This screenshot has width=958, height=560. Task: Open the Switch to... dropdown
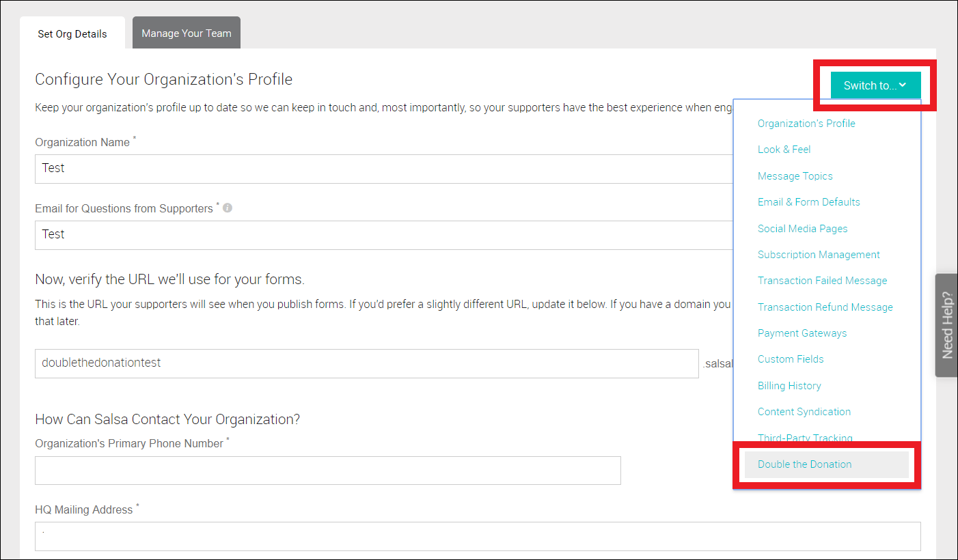pyautogui.click(x=875, y=85)
